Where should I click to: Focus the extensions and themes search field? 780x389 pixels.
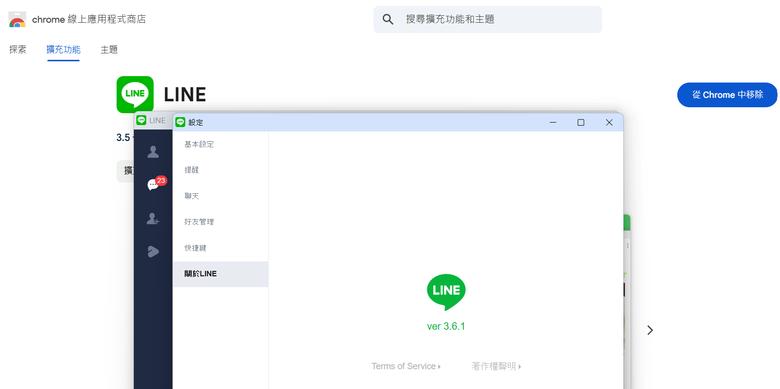(488, 19)
